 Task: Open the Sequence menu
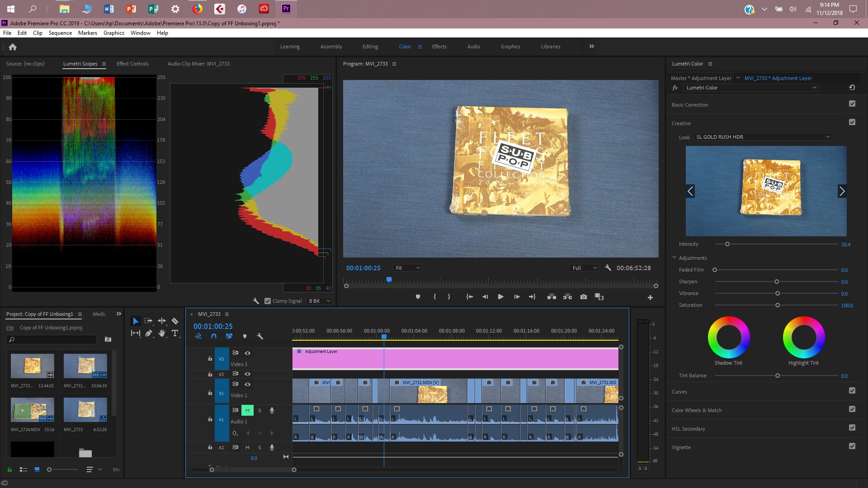[60, 33]
